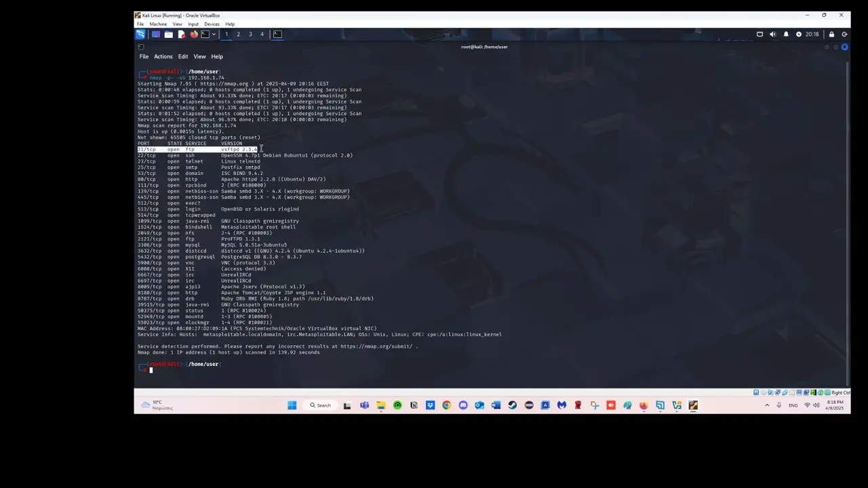Screen dimensions: 868x488
Task: Open Malwarebytes from Windows taskbar
Action: (561, 405)
